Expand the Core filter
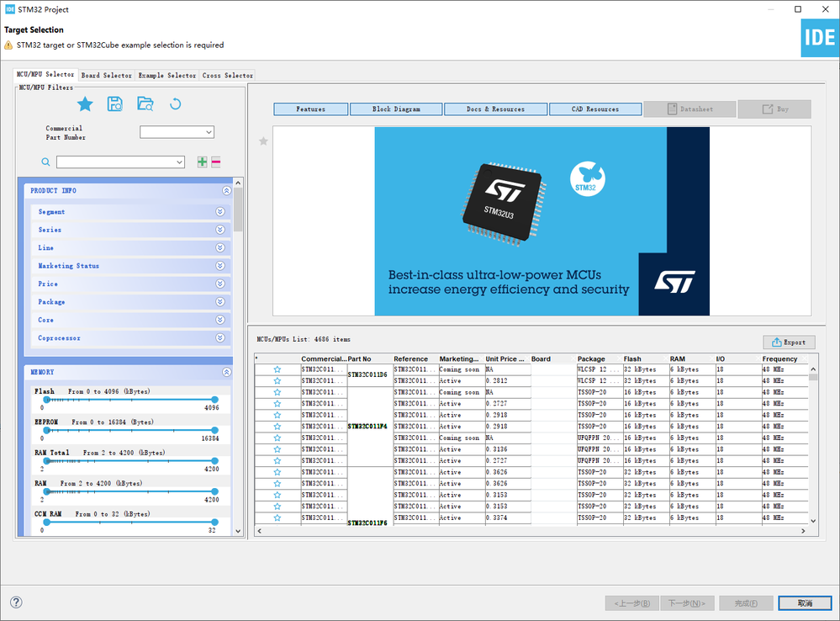This screenshot has width=840, height=621. tap(220, 320)
